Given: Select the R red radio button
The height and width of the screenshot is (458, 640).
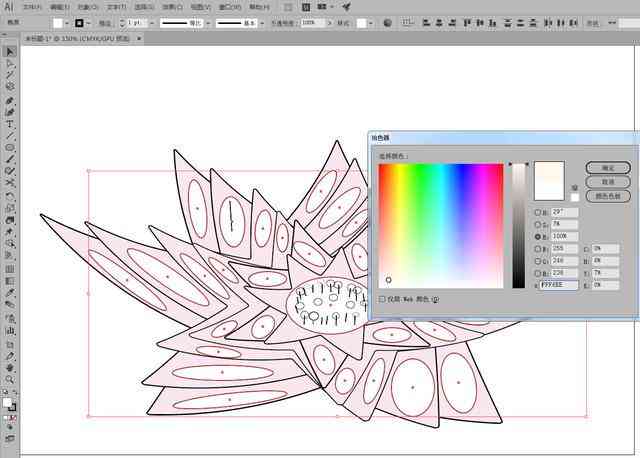Looking at the screenshot, I should [x=538, y=249].
